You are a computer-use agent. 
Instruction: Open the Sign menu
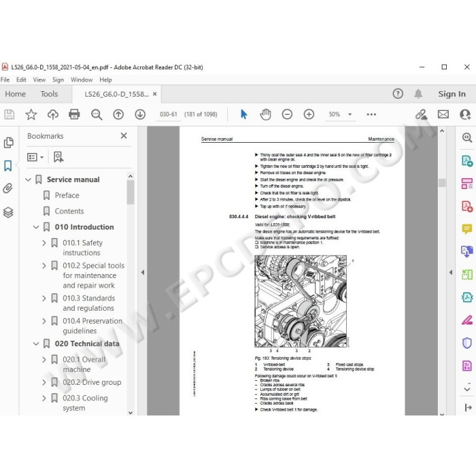(58, 80)
